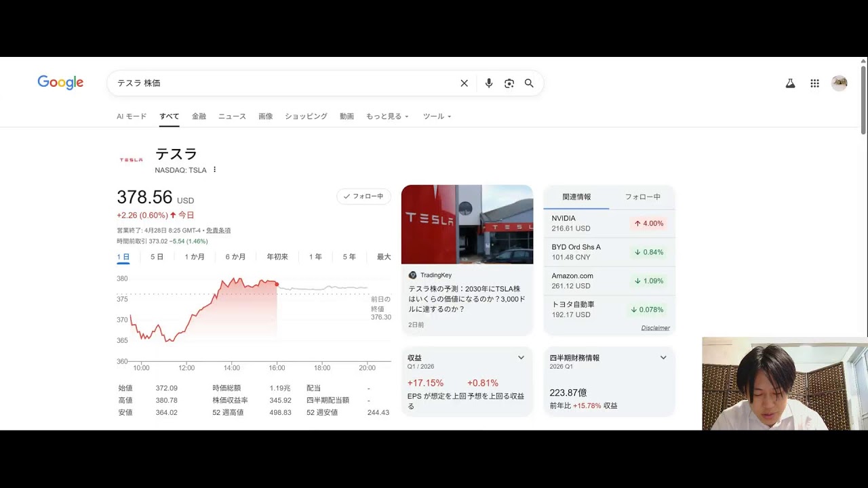This screenshot has width=868, height=488.
Task: Open three-dot menu next to NASDAQ: TSLA
Action: pyautogui.click(x=214, y=169)
